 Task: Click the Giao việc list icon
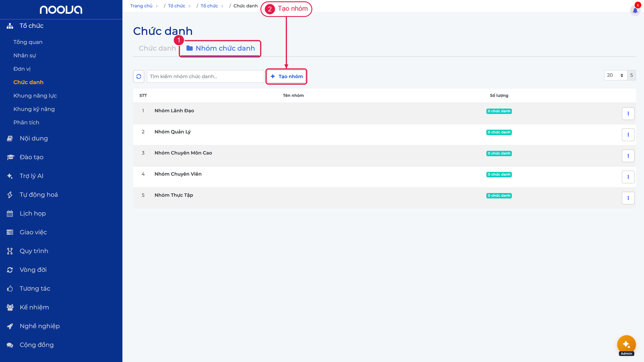[10, 232]
